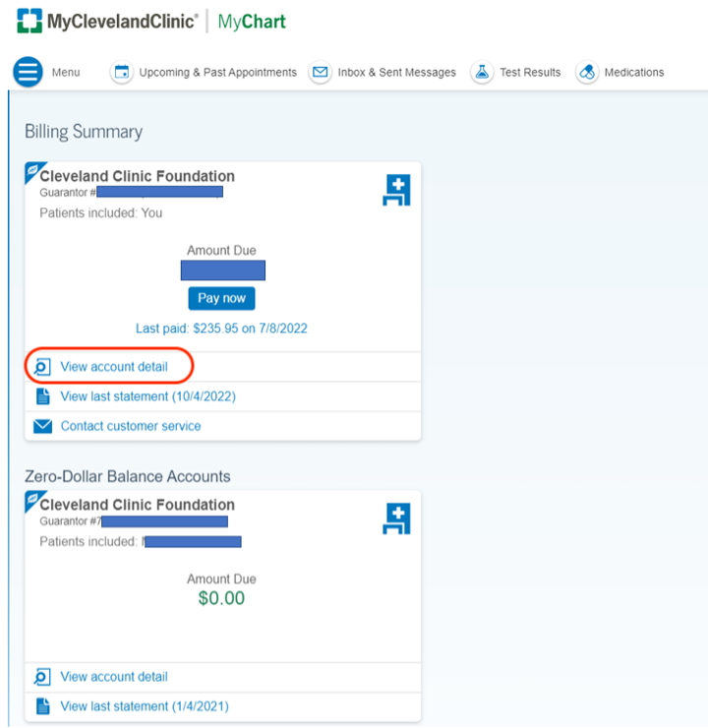Click Patients included: You text
708x728 pixels.
tap(100, 213)
